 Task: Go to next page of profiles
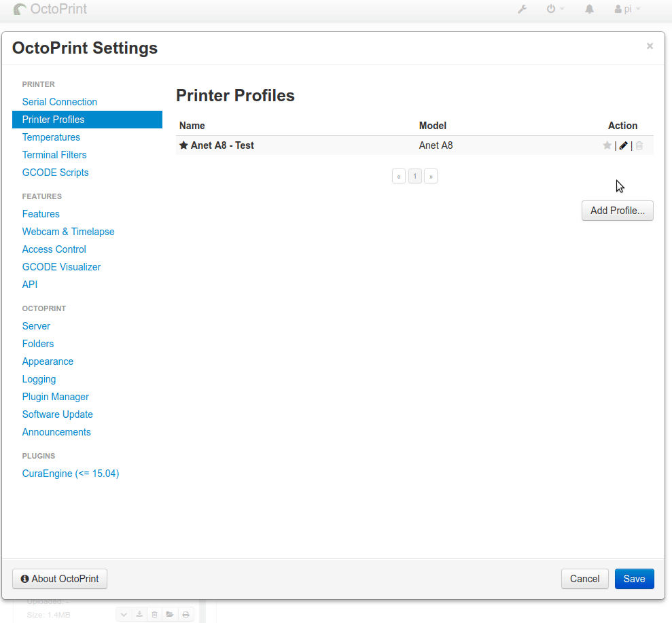pos(431,177)
